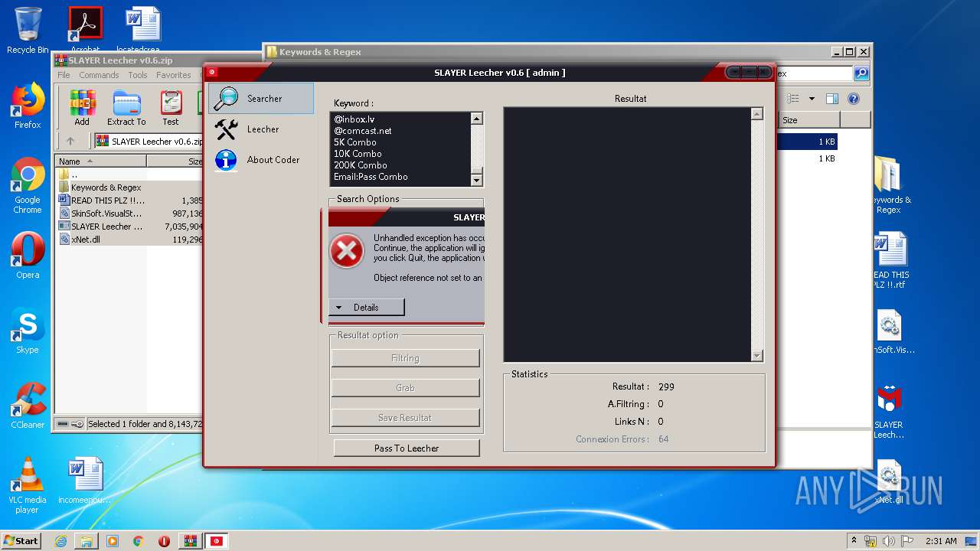Screen dimensions: 980x551
Task: Go up one folder in WinRAR
Action: tap(70, 141)
